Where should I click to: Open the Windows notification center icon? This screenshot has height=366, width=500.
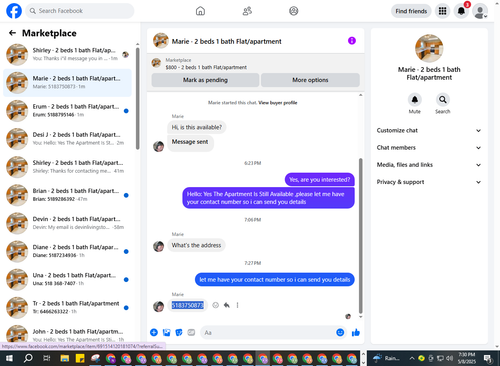point(488,358)
